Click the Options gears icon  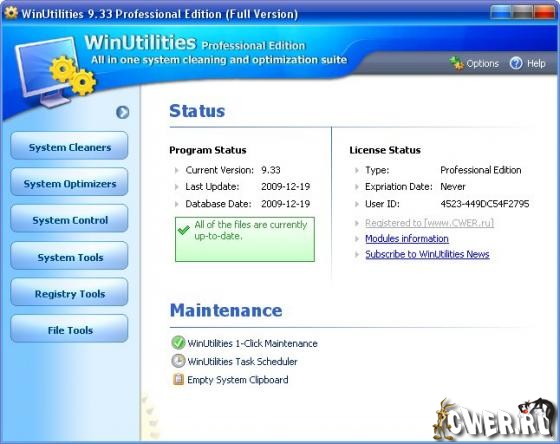[456, 63]
